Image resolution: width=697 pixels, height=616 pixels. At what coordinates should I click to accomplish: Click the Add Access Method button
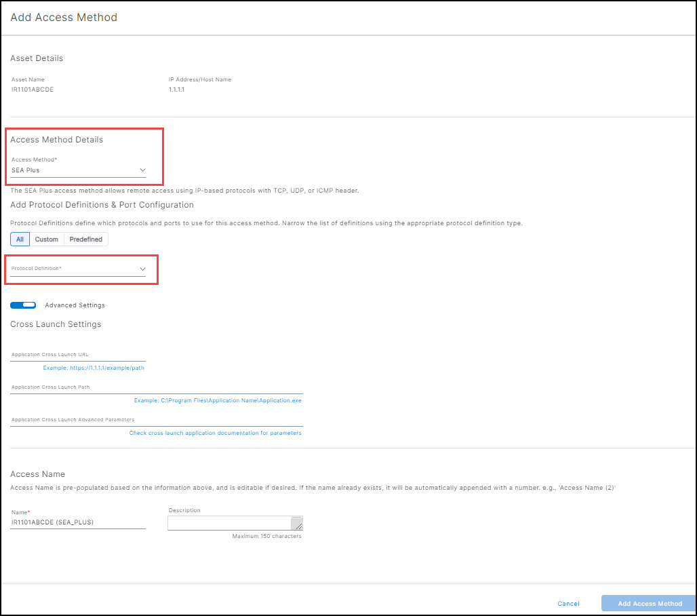tap(650, 604)
